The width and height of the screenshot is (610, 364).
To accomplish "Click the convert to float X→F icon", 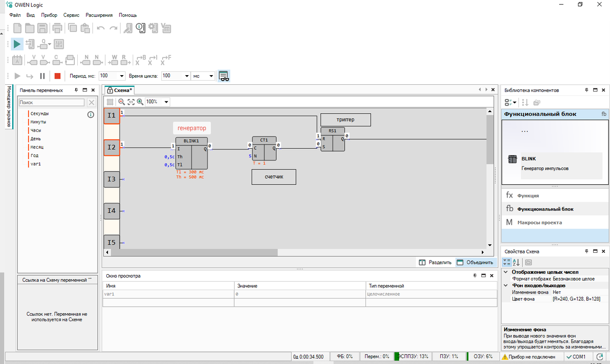I will [x=166, y=60].
